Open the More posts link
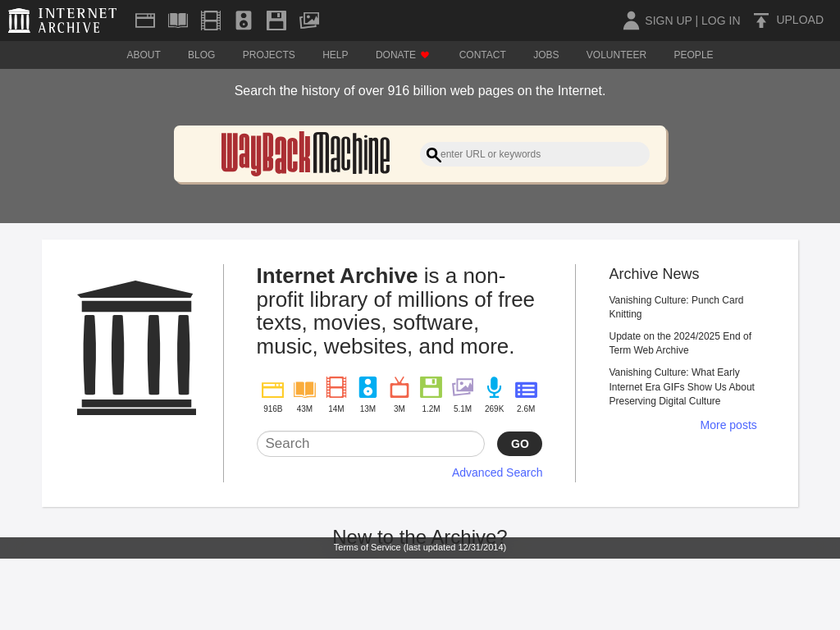840x630 pixels. point(728,425)
